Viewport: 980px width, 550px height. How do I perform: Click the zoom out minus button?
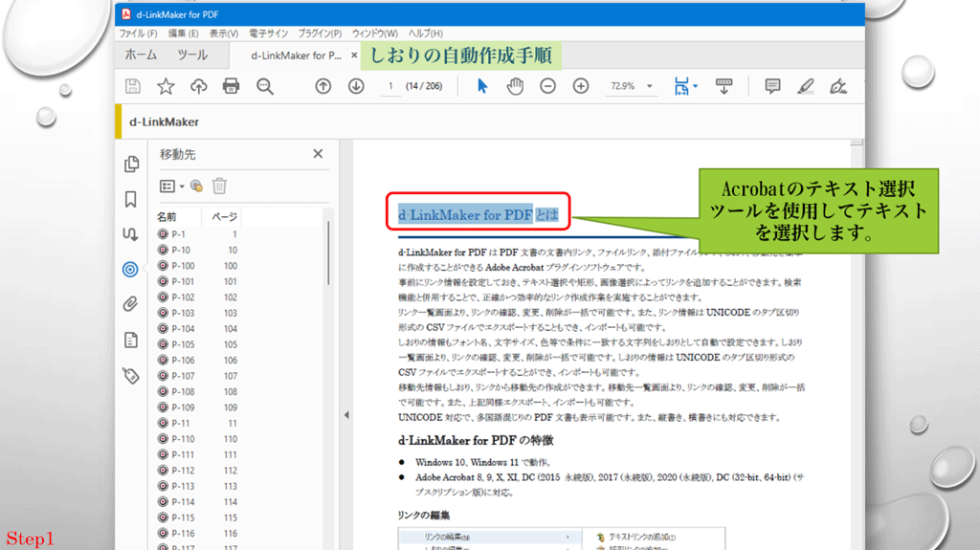(x=547, y=86)
